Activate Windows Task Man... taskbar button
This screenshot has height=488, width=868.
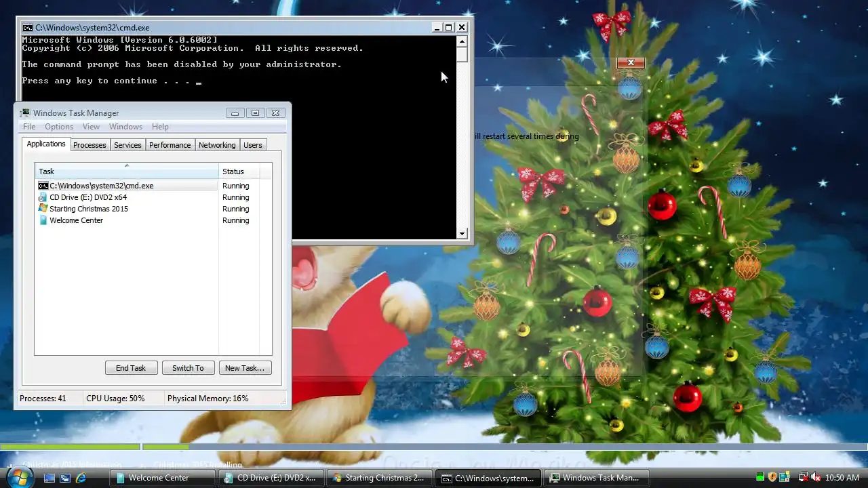(x=598, y=478)
